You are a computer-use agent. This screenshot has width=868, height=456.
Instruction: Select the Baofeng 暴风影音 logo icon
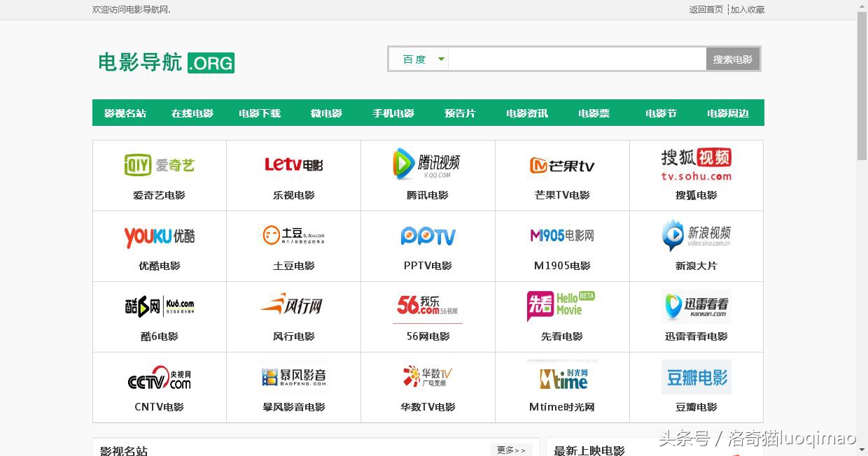click(x=293, y=376)
